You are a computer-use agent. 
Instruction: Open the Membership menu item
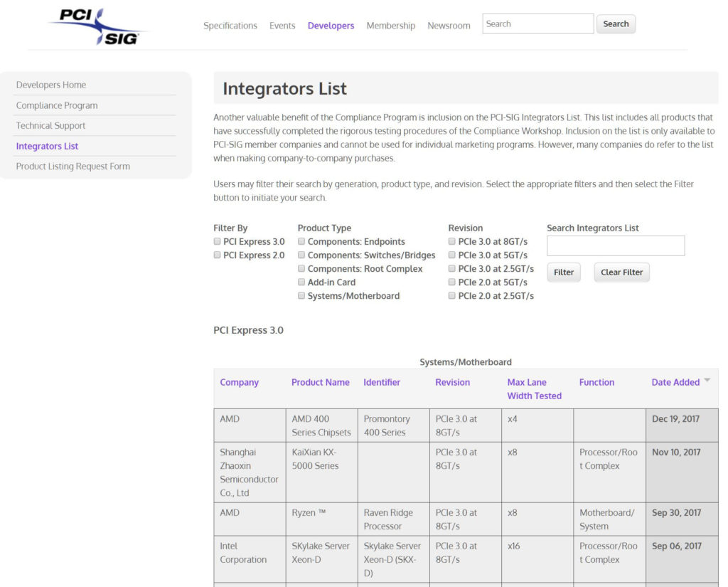click(x=390, y=26)
